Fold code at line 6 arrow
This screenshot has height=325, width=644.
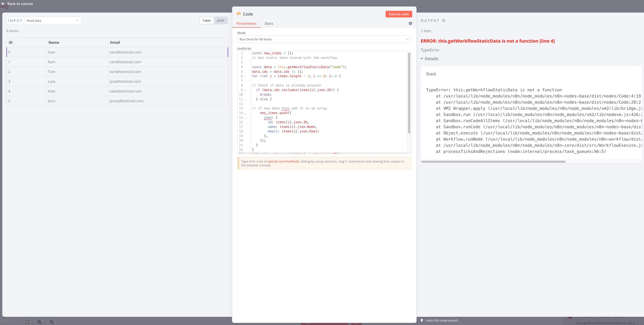[x=245, y=77]
